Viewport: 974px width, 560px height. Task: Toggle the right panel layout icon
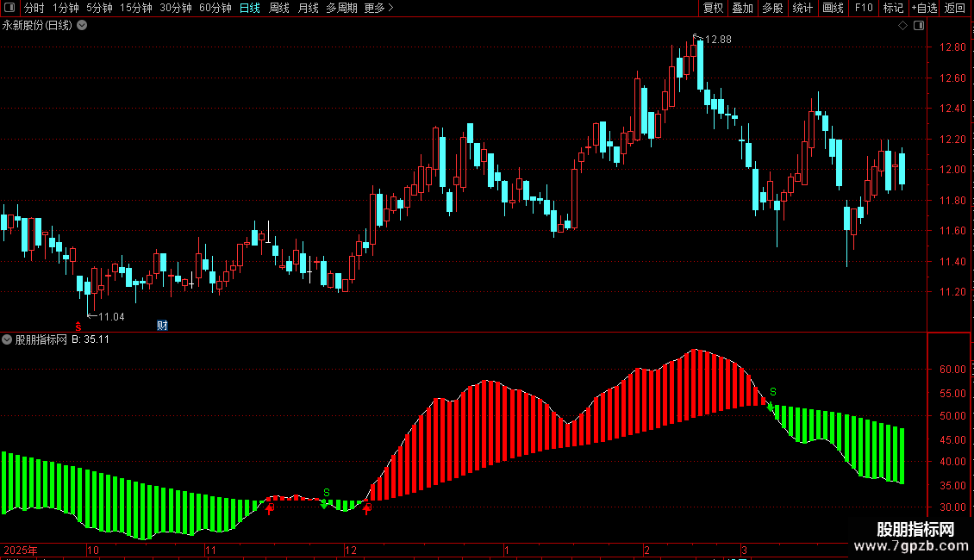pos(919,26)
